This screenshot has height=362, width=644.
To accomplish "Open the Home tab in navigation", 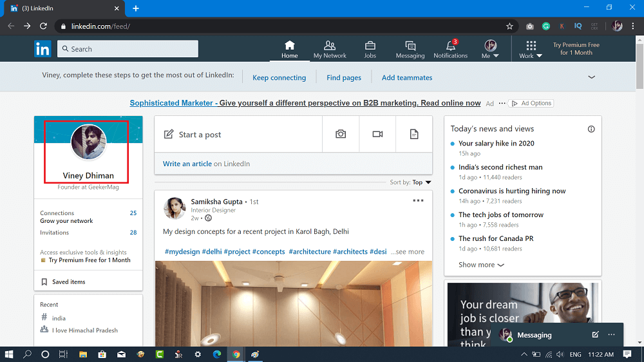I will tap(290, 50).
